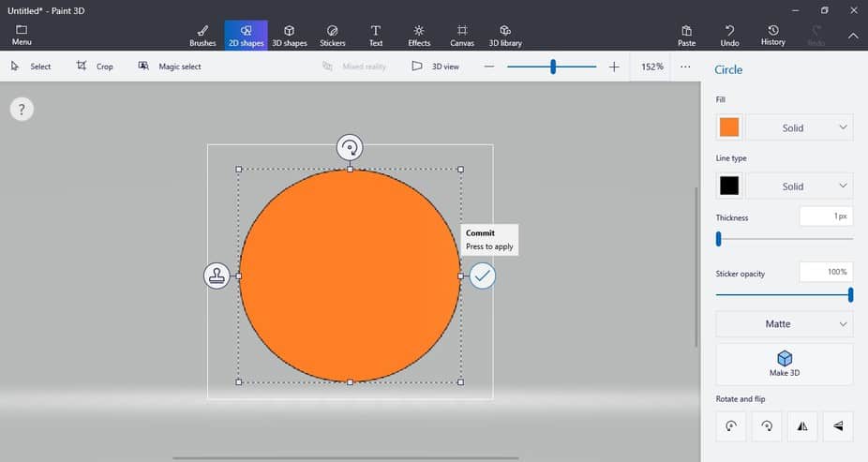This screenshot has width=868, height=462.
Task: Rotate the shape right 90 degrees
Action: coord(766,426)
